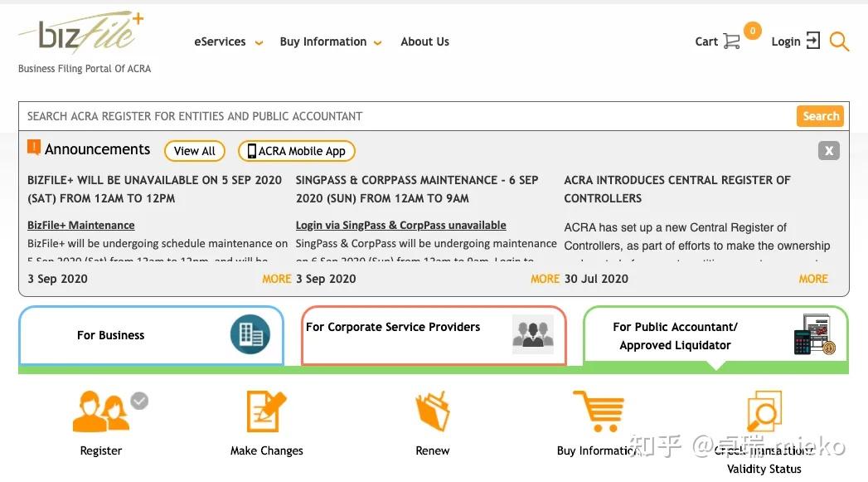The image size is (868, 482).
Task: Select the Register people icon
Action: 101,411
